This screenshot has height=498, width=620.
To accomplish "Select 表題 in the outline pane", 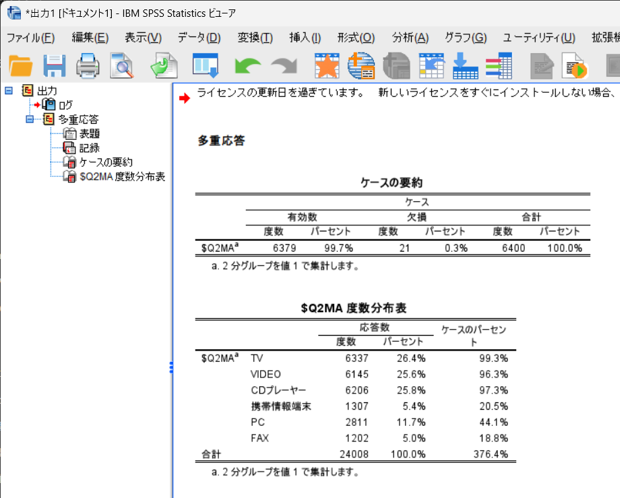I will [89, 133].
